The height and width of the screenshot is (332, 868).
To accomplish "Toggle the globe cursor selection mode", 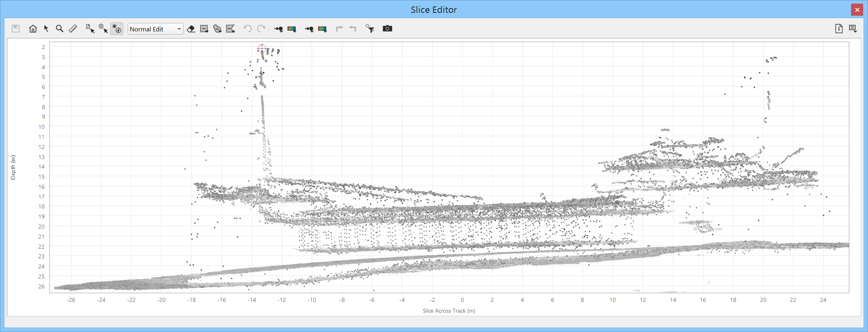I will point(104,29).
